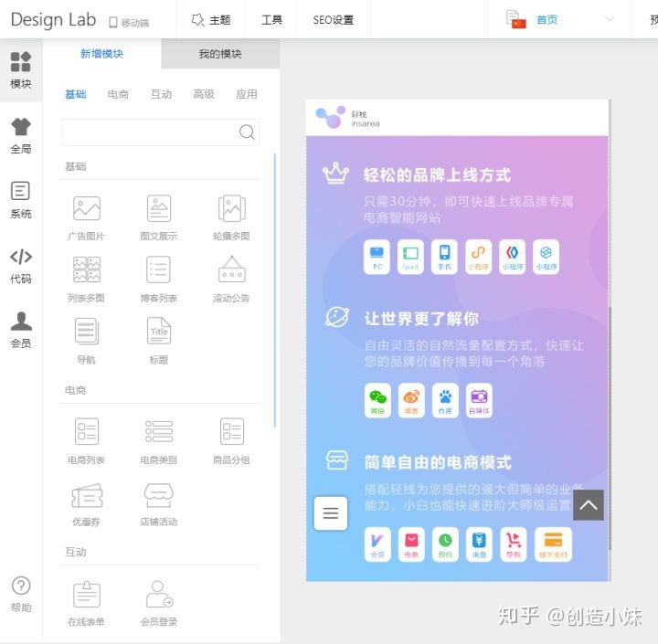
Task: Add the 电商类别 e-commerce category module
Action: (159, 441)
